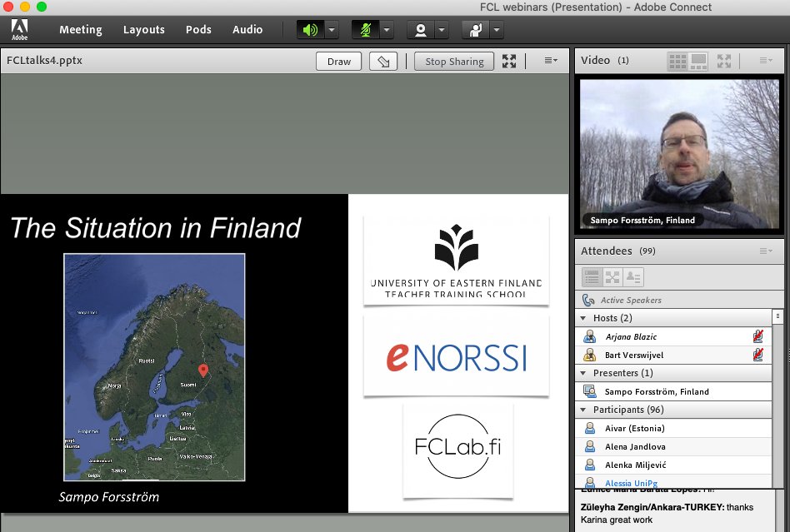Open the webcam options dropdown arrow
The height and width of the screenshot is (532, 790).
(x=442, y=30)
